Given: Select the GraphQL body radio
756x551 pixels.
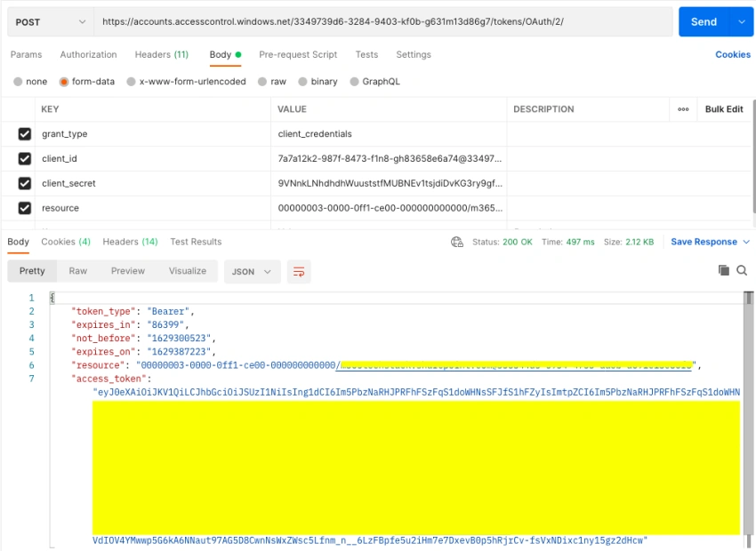Looking at the screenshot, I should point(354,82).
